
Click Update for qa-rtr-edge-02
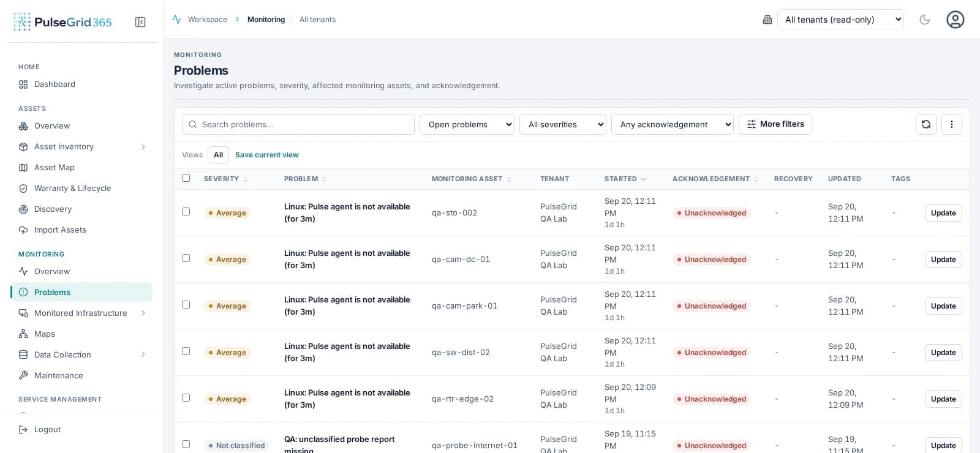[943, 399]
